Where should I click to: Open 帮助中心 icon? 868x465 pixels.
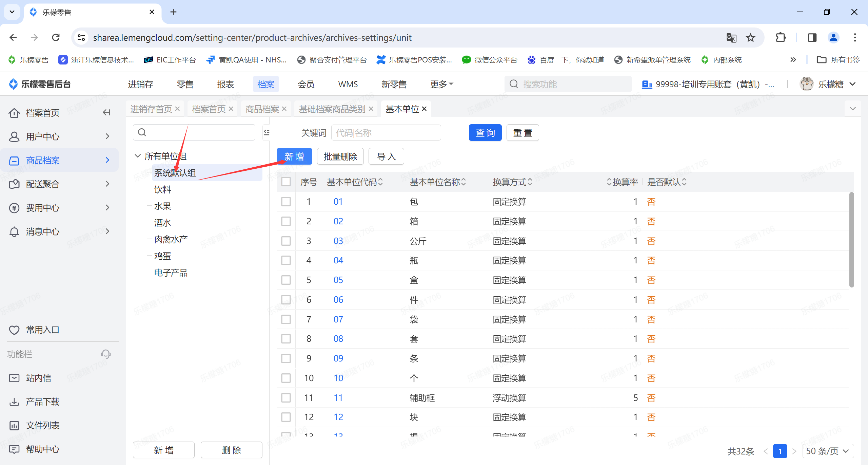click(x=14, y=449)
